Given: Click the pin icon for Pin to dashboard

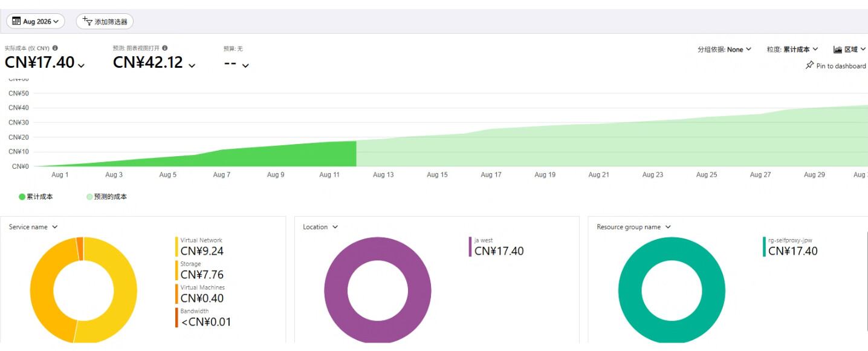Looking at the screenshot, I should click(810, 65).
